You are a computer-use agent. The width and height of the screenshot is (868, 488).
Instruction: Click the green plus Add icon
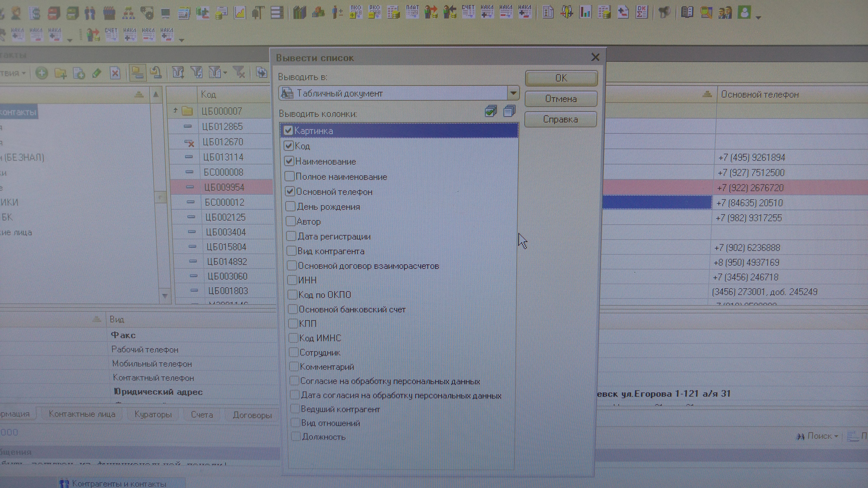coord(42,73)
